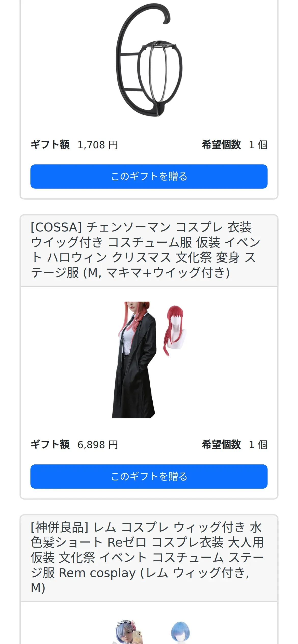This screenshot has width=298, height=644.
Task: Select the 6,898 円 price text
Action: 98,445
